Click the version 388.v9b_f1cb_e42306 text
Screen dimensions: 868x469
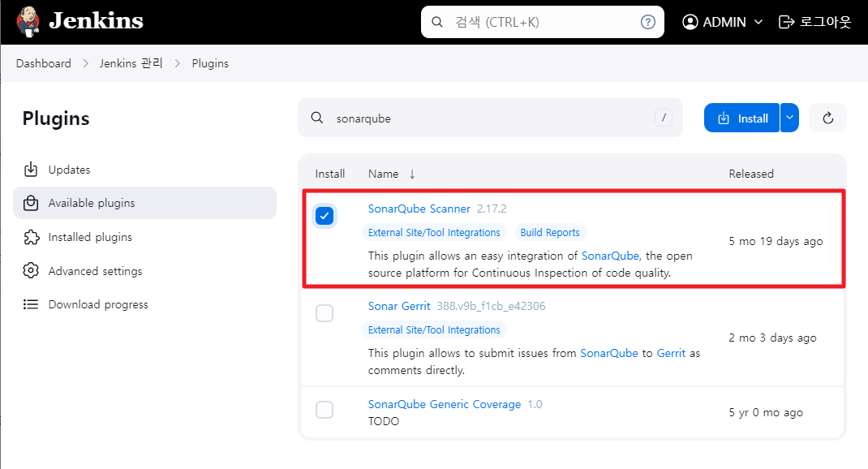[491, 306]
